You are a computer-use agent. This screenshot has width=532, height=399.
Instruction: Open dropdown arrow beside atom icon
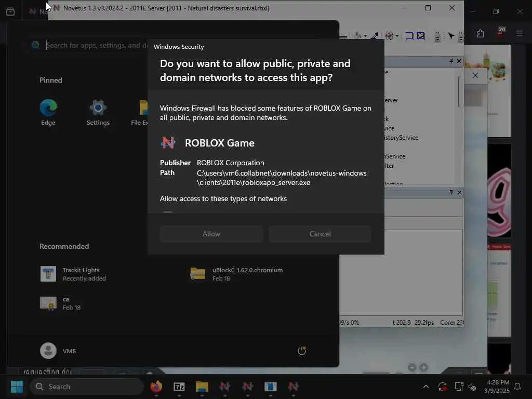click(397, 36)
